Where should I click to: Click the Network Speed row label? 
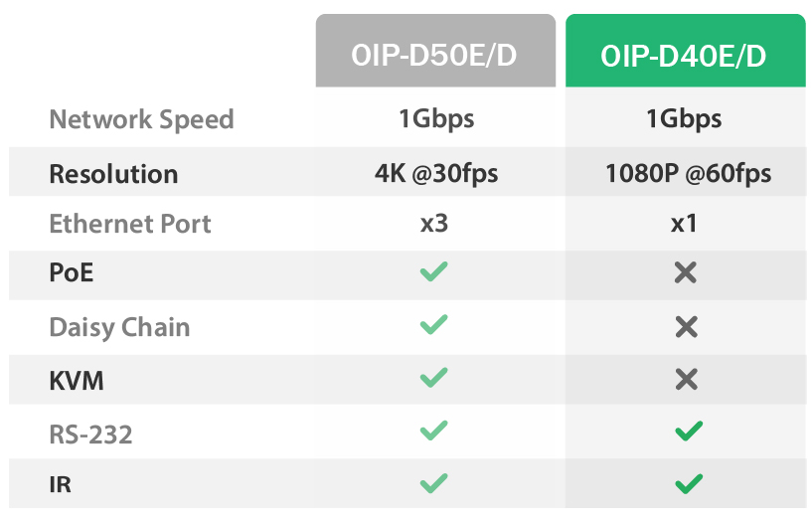[141, 120]
